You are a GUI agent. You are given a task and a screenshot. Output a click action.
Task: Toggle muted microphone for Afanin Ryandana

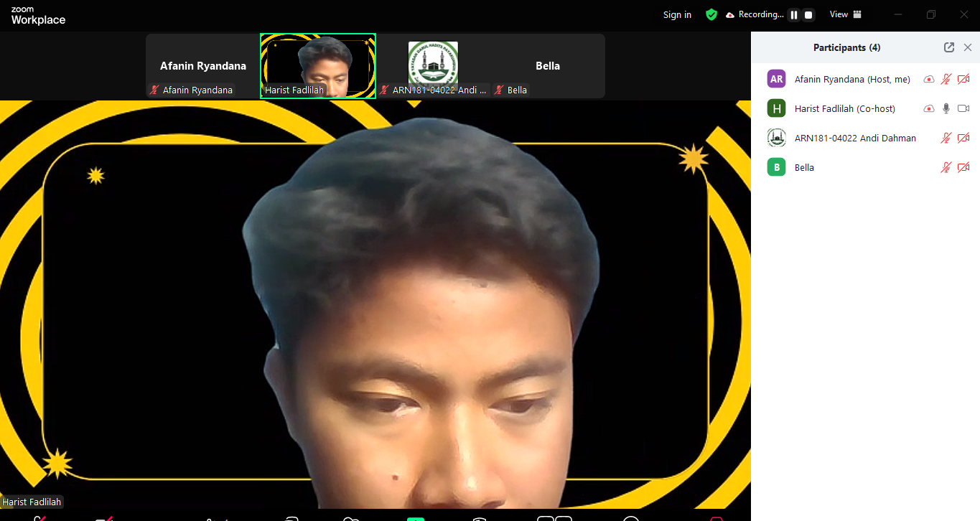946,79
